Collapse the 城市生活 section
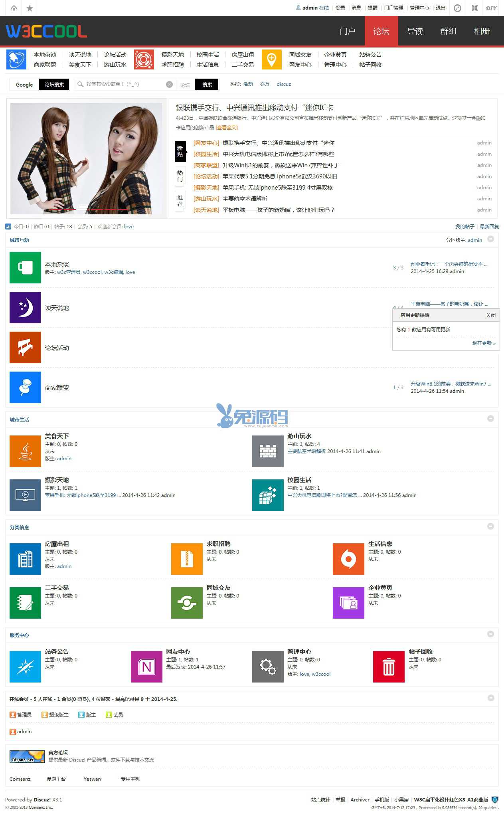 point(491,419)
